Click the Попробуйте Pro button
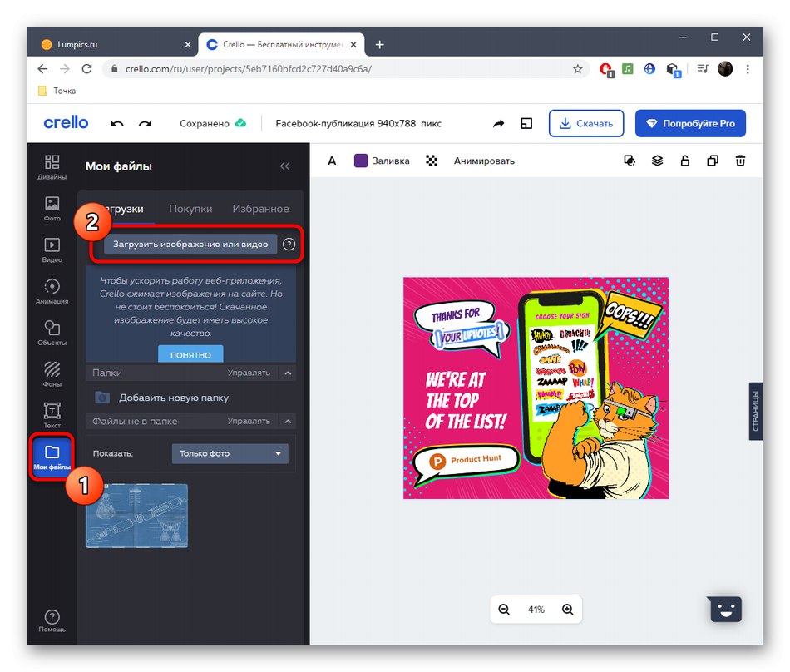Image resolution: width=790 pixels, height=672 pixels. 690,123
